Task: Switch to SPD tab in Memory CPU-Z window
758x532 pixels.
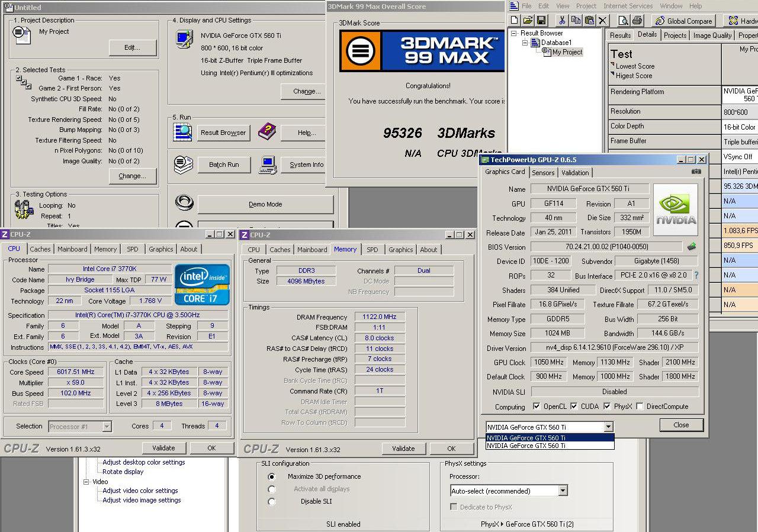Action: point(372,250)
